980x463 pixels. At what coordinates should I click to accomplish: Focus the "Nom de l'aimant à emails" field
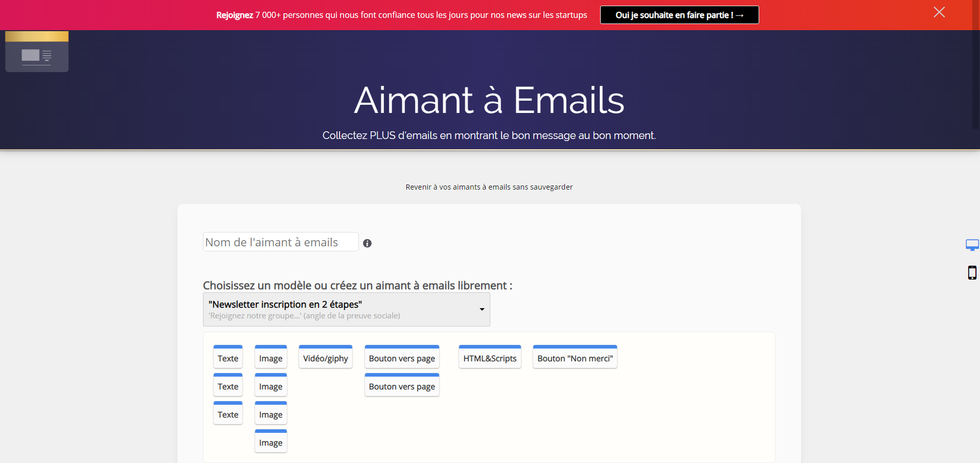280,242
